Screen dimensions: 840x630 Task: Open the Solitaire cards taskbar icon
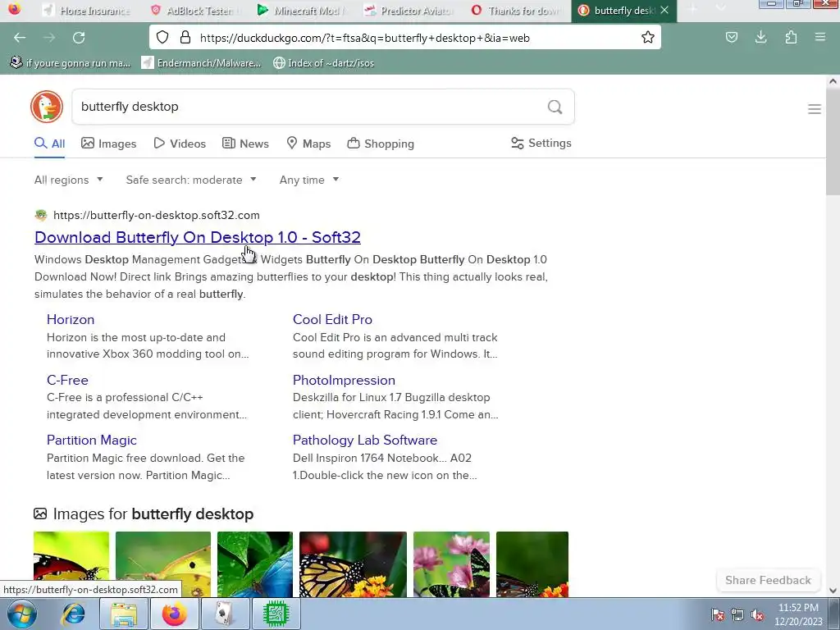[225, 614]
